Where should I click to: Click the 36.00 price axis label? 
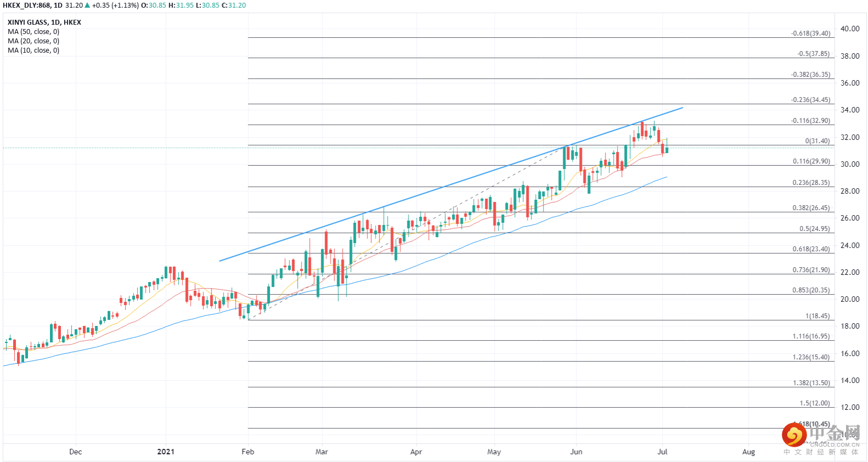click(850, 83)
